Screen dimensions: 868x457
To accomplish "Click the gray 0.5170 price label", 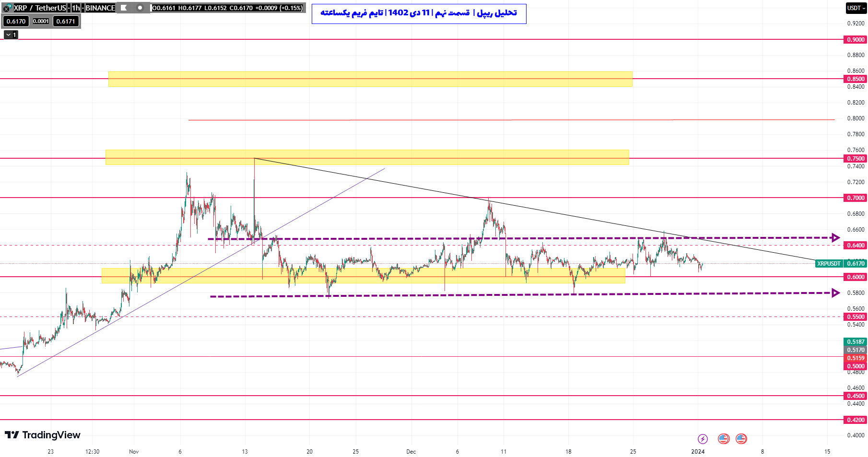I will [856, 350].
